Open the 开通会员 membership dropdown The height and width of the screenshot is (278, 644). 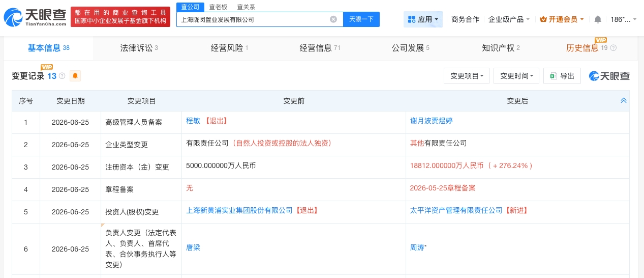click(562, 19)
